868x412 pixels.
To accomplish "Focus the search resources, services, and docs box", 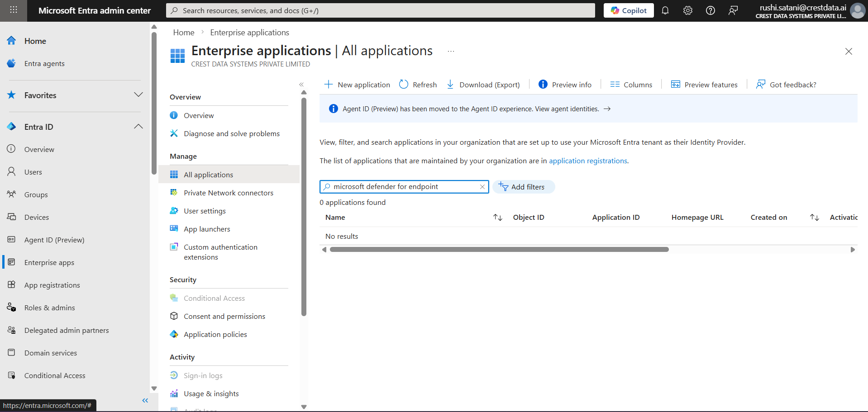I will click(x=381, y=10).
